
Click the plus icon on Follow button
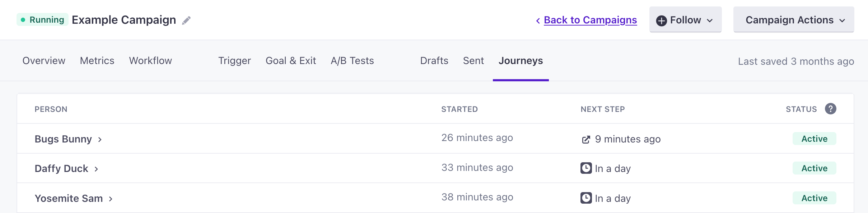coord(661,21)
